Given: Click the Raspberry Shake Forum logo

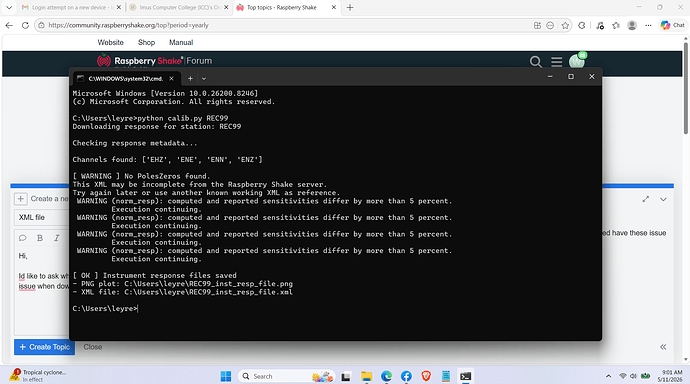Looking at the screenshot, I should (x=154, y=61).
